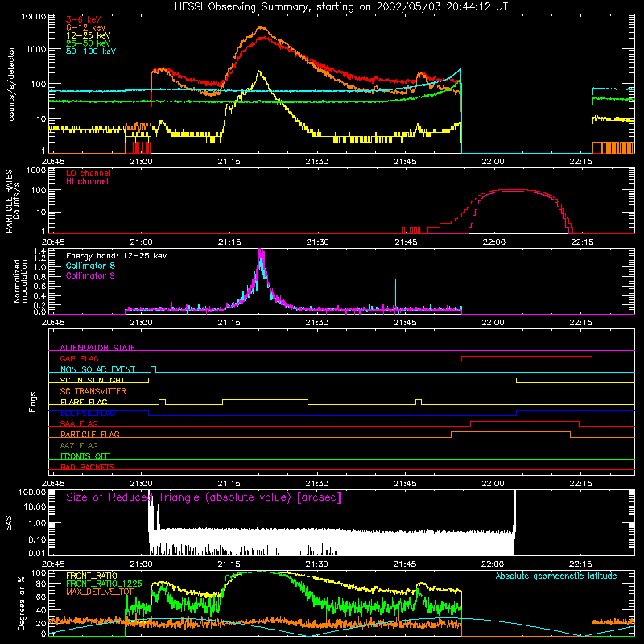Select the "Collimator 9" legend label
Screen dimensions: 644x644
pos(90,275)
